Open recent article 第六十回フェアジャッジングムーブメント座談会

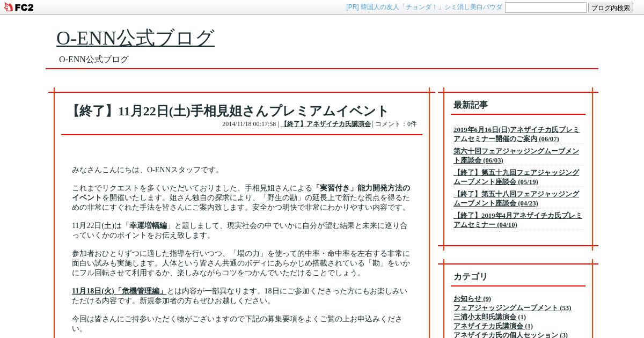coord(516,156)
